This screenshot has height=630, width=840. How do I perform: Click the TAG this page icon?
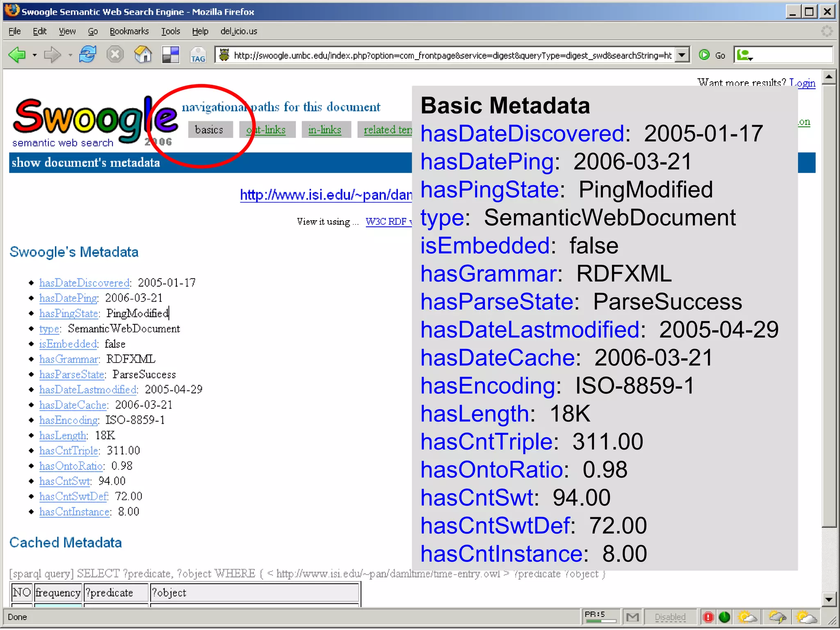point(198,55)
